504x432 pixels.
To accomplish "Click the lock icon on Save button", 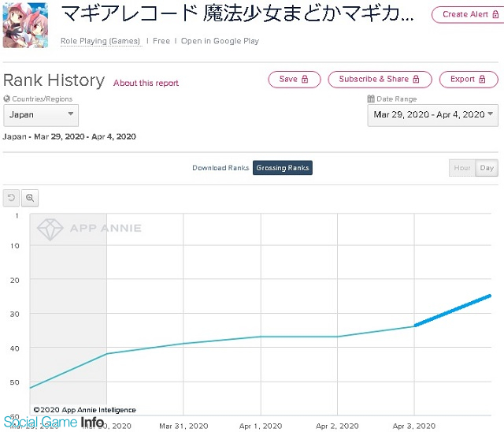I will (305, 79).
